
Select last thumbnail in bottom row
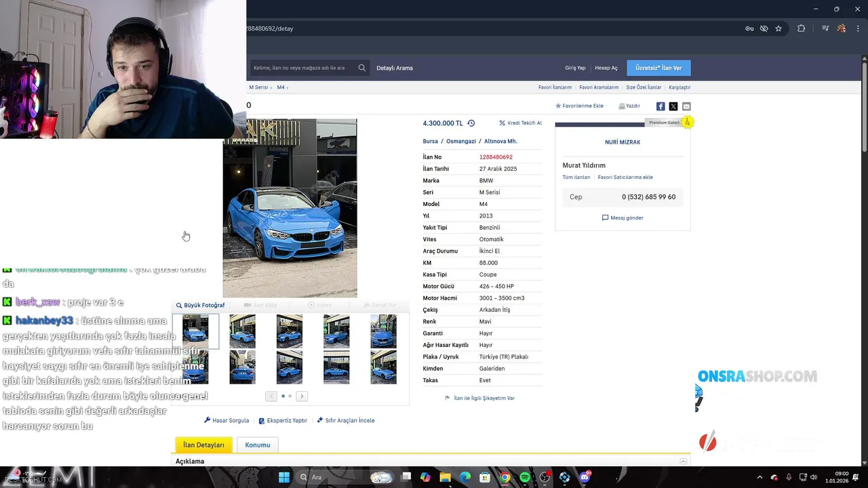[383, 367]
